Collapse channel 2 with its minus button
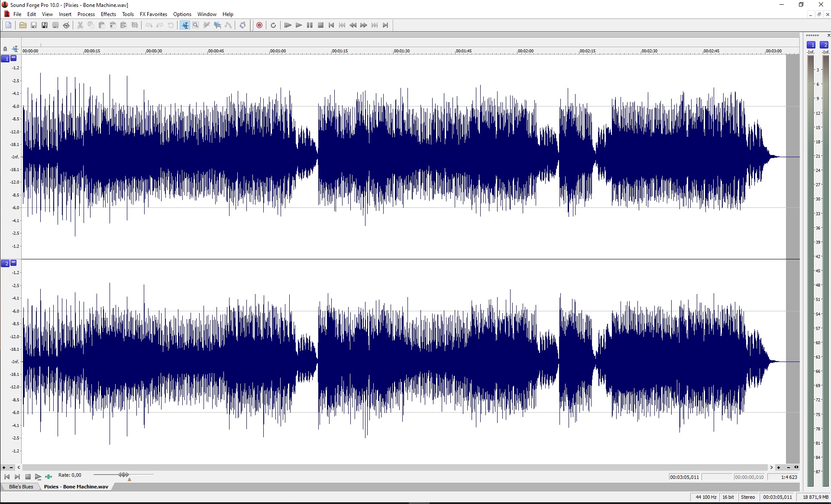This screenshot has width=831, height=504. [x=13, y=263]
